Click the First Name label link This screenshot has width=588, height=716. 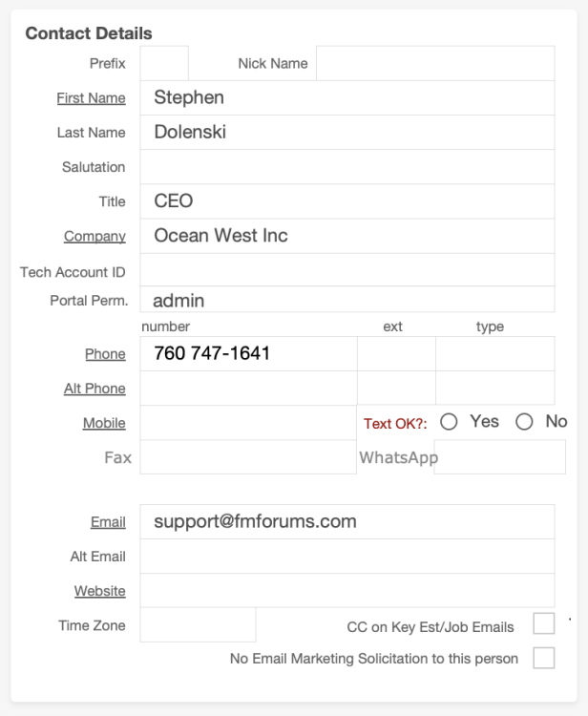tap(91, 98)
